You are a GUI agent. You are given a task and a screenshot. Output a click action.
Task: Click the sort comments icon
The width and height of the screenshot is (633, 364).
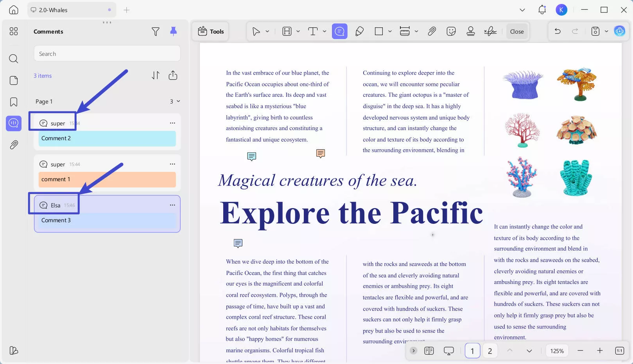point(156,75)
